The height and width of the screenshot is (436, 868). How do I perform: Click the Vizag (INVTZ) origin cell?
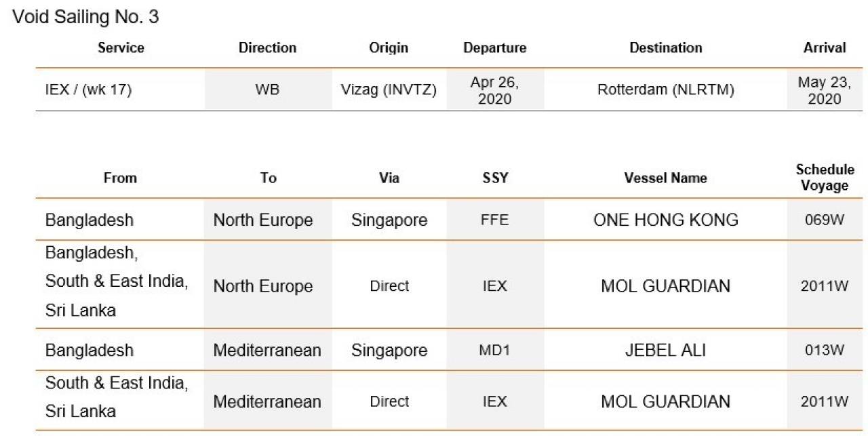coord(389,90)
